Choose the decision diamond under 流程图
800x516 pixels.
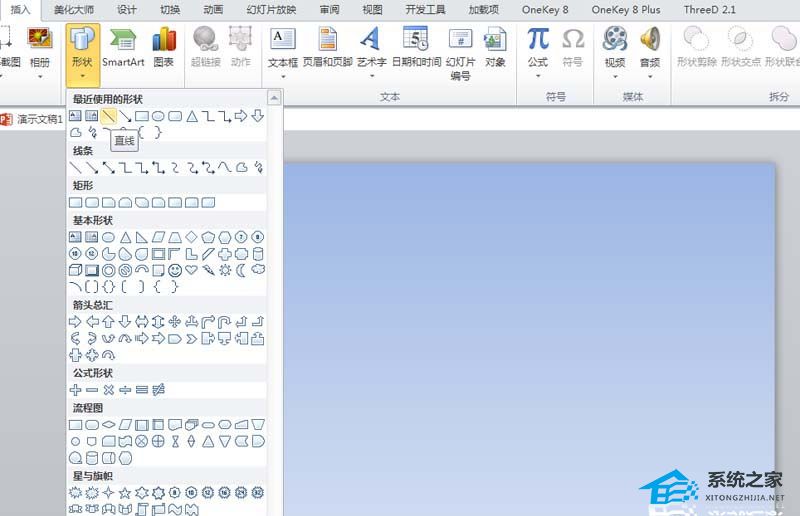tap(108, 425)
